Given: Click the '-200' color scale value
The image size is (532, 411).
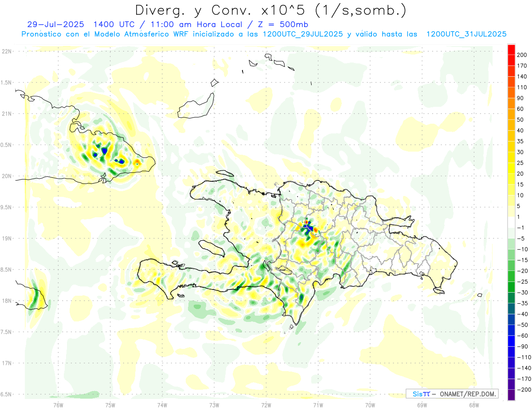Looking at the screenshot, I should point(524,389).
